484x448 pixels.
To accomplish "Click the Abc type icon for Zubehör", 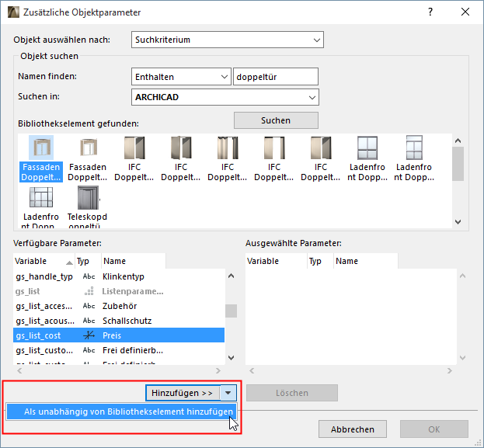I will click(x=89, y=306).
